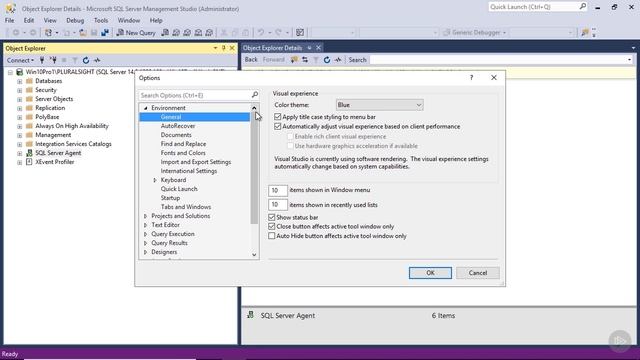
Task: Click Back in Object Explorer Details toolbar
Action: [x=251, y=60]
